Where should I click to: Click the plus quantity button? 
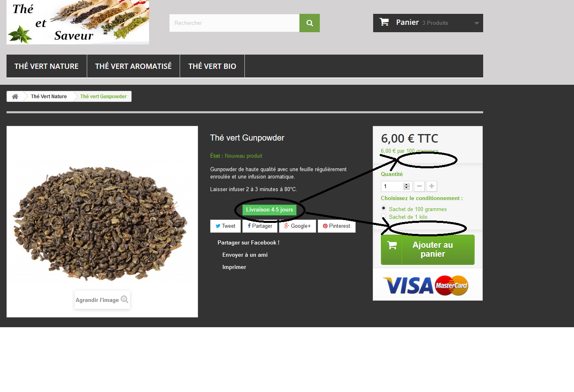click(431, 186)
